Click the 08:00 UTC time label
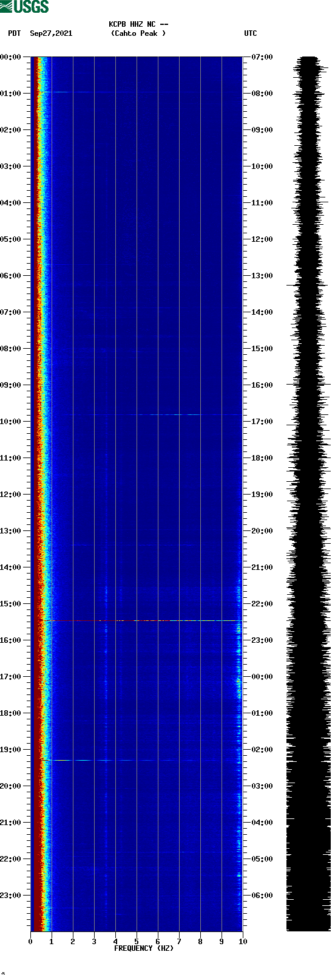Screen dimensions: 335x980 (262, 94)
